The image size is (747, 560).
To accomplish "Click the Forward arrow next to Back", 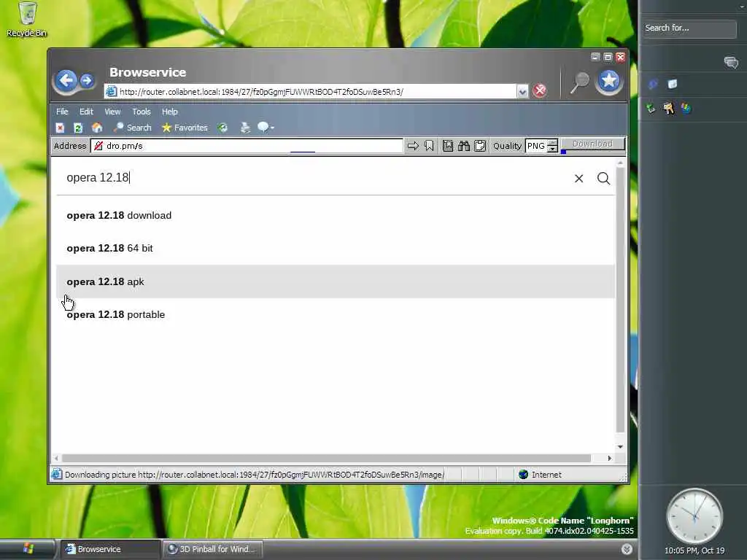I will click(x=87, y=80).
